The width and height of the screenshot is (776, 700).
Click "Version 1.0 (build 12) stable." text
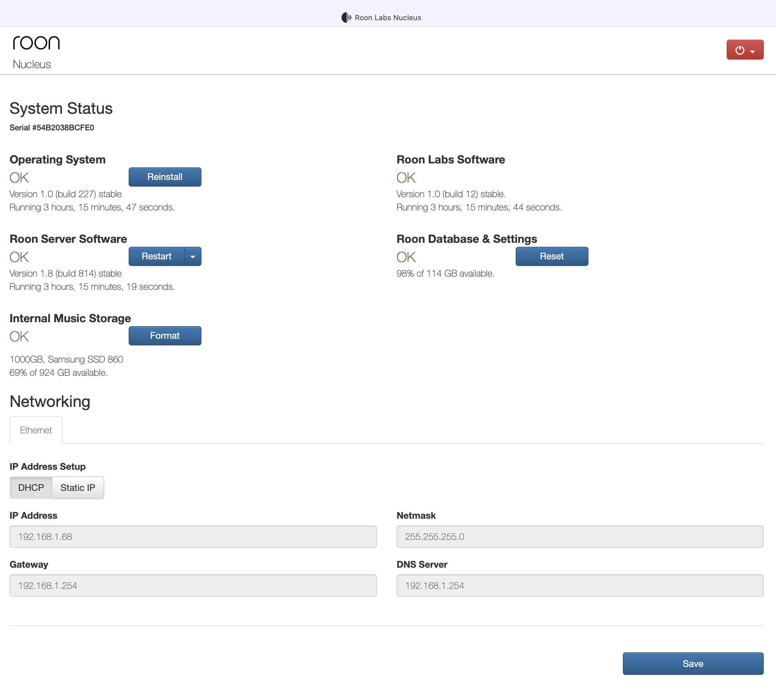tap(451, 194)
